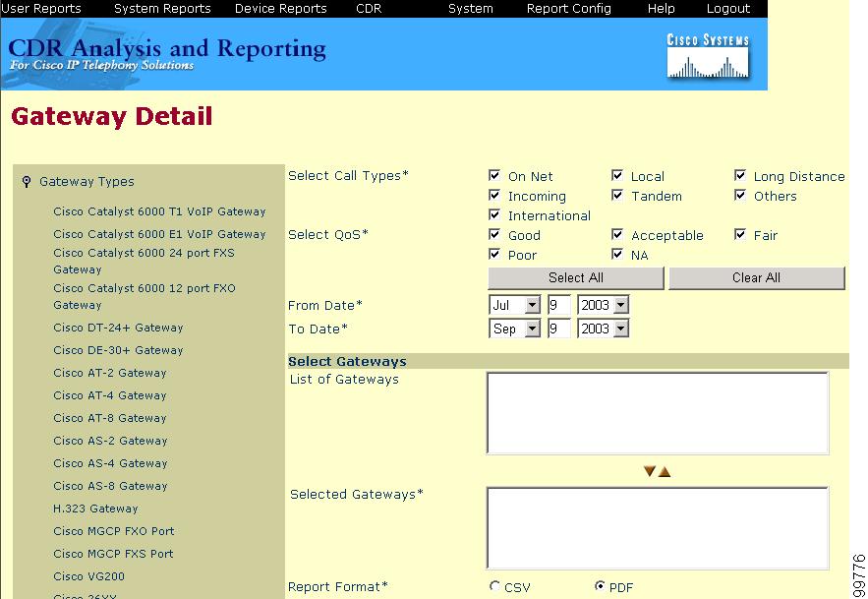Viewport: 868px width, 599px height.
Task: Choose Cisco MGCP FXS Port
Action: tap(113, 555)
